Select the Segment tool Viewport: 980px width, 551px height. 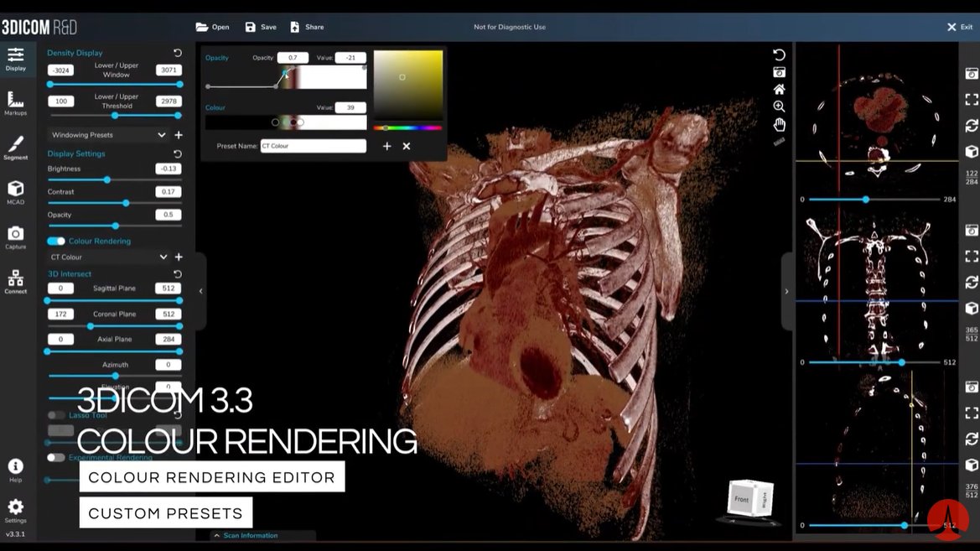pos(16,144)
